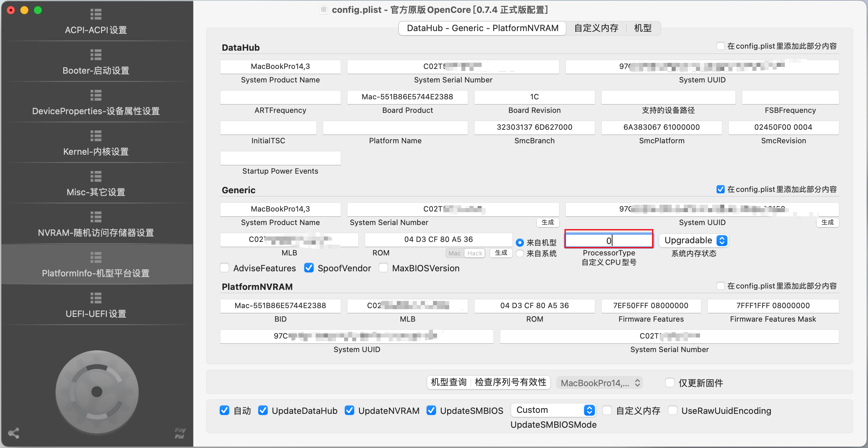
Task: Click the Generic ROM input field
Action: pos(438,240)
